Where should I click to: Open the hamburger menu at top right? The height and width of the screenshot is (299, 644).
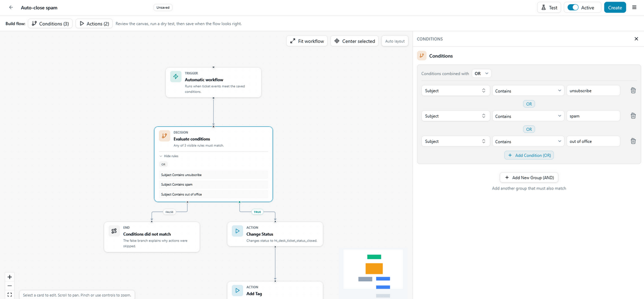point(634,8)
